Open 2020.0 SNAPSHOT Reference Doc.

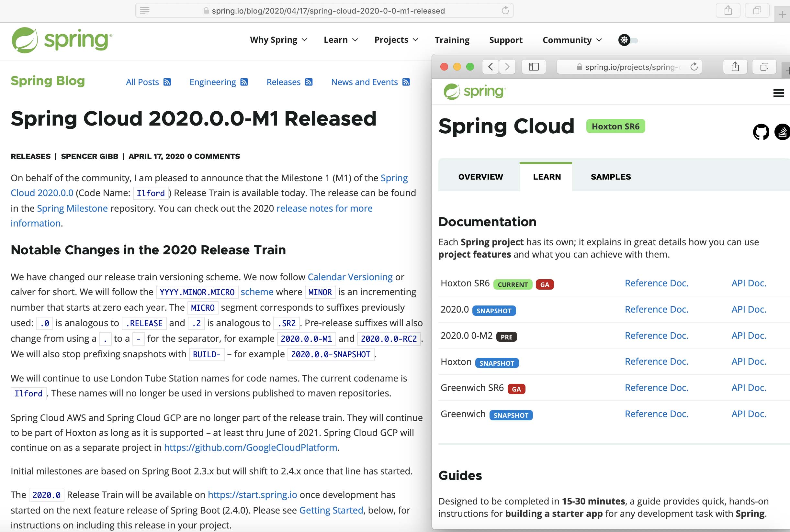pyautogui.click(x=657, y=309)
